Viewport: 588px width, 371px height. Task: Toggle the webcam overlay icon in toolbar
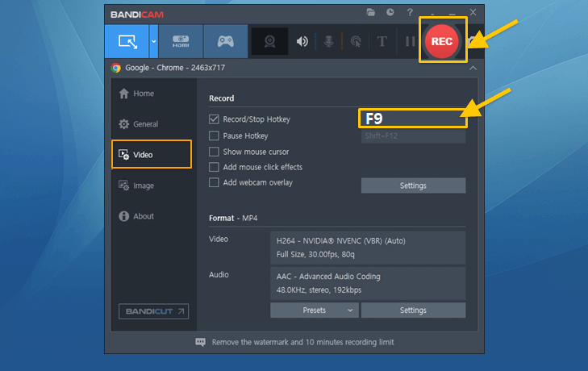[269, 41]
